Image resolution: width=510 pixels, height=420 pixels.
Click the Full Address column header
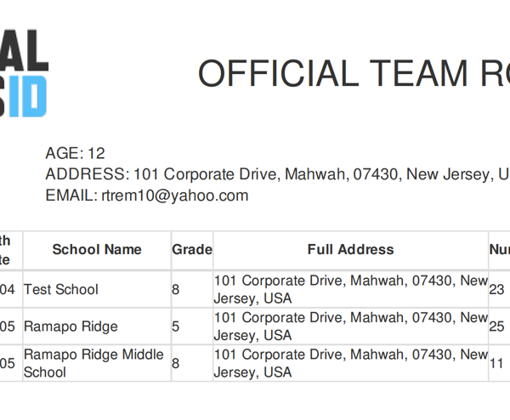coord(350,250)
